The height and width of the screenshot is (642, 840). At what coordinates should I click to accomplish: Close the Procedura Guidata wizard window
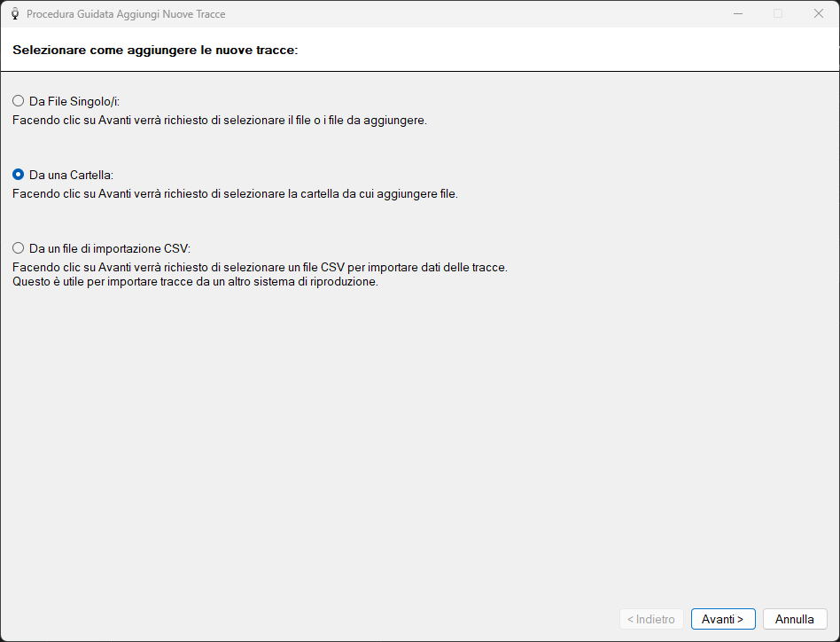[x=819, y=14]
